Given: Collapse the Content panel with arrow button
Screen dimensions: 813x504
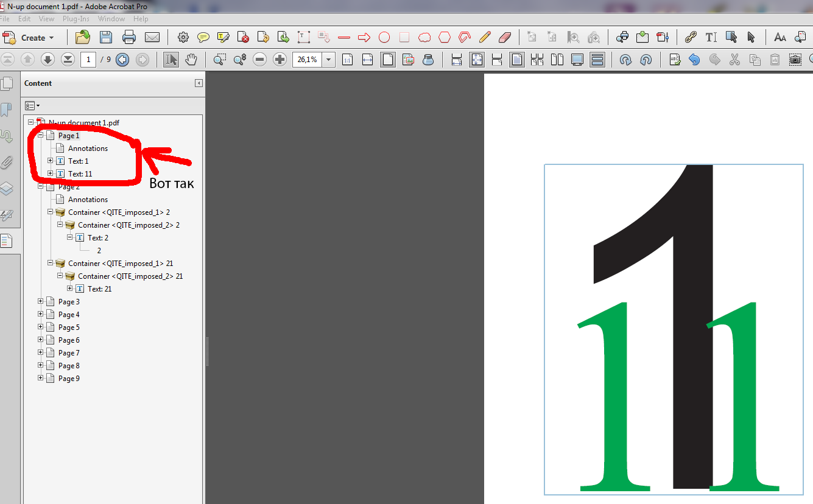Looking at the screenshot, I should (199, 83).
